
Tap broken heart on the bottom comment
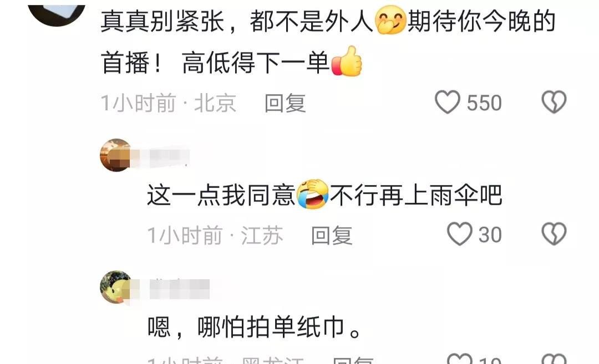[x=554, y=359]
